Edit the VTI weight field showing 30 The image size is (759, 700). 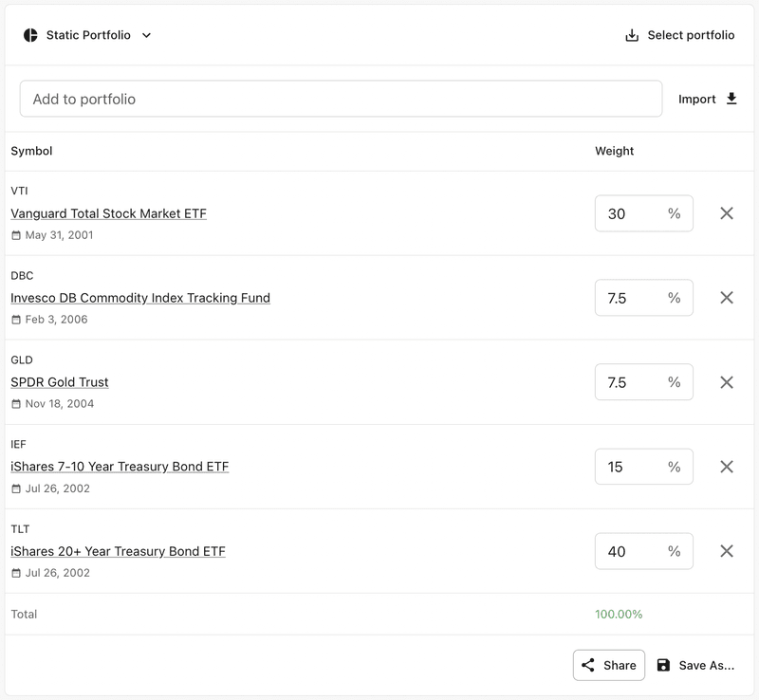644,213
